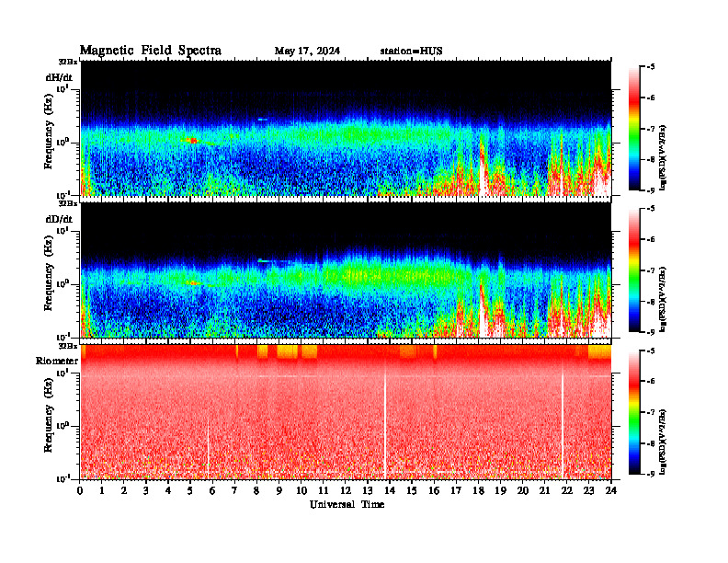
Task: Click the 'May 17, 2024' date text
Action: 307,51
